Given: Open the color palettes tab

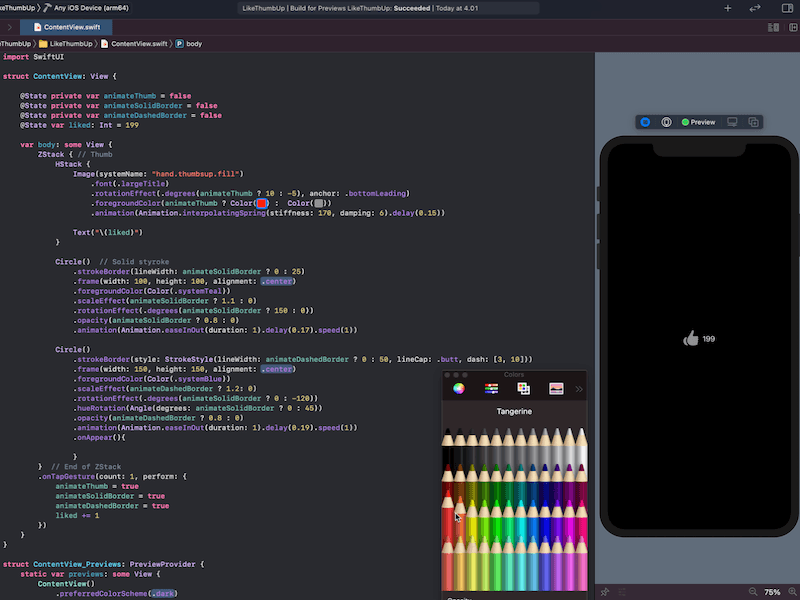Looking at the screenshot, I should [x=523, y=388].
